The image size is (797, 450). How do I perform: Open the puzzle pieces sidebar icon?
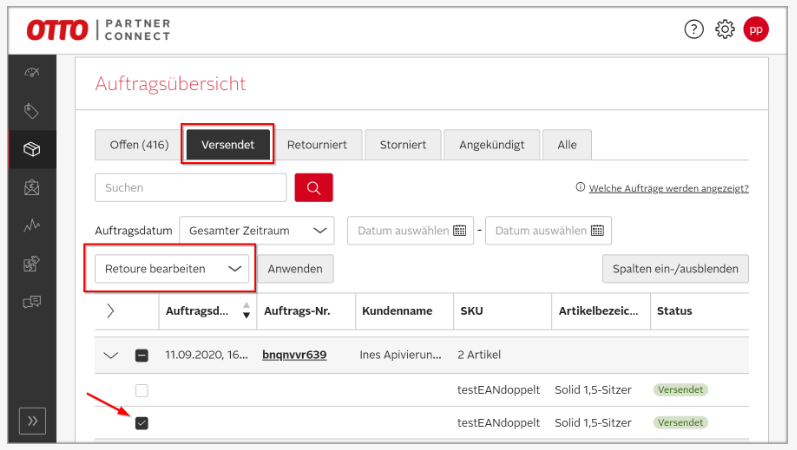coord(32,263)
